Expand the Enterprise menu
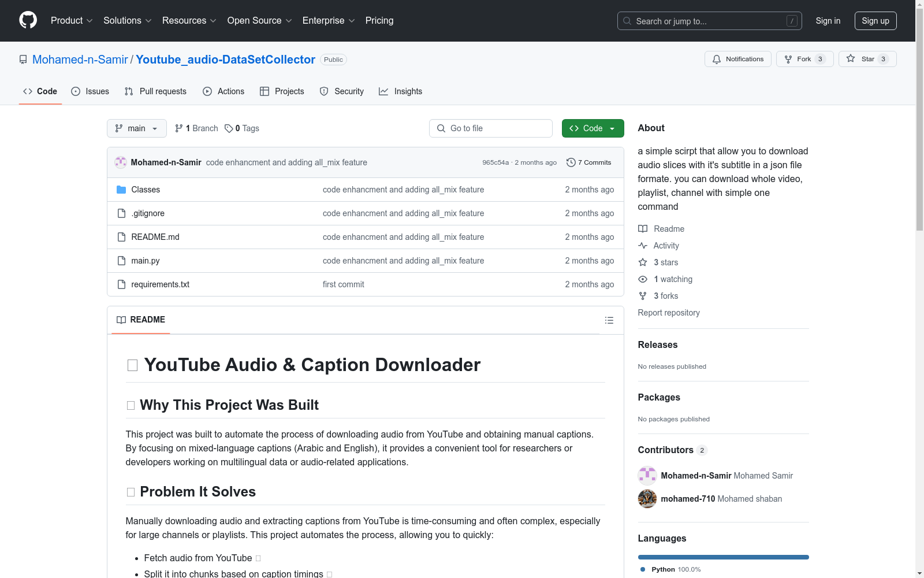The image size is (924, 578). (x=329, y=21)
